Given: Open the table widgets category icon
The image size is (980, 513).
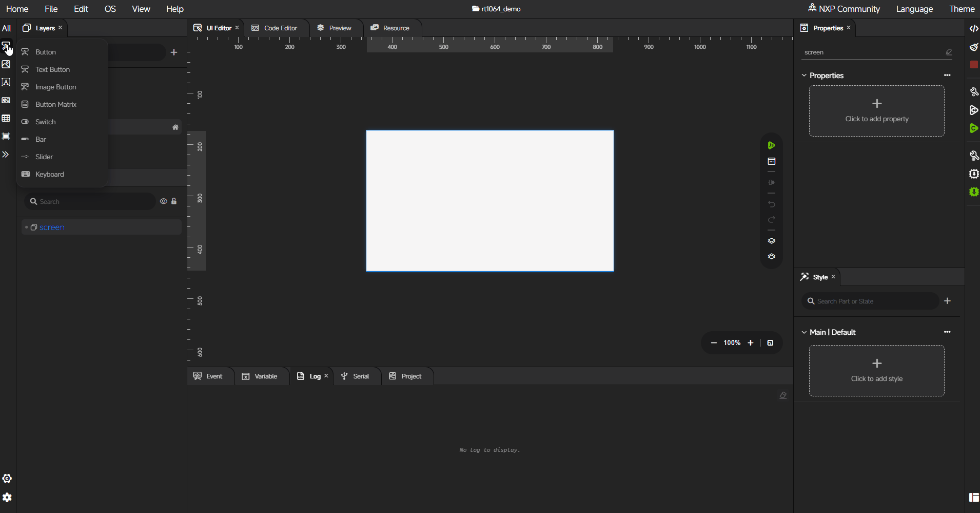Looking at the screenshot, I should click(x=6, y=118).
